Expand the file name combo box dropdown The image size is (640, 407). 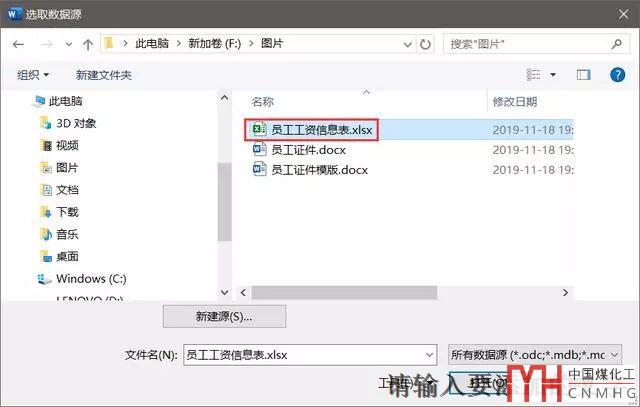pos(429,355)
